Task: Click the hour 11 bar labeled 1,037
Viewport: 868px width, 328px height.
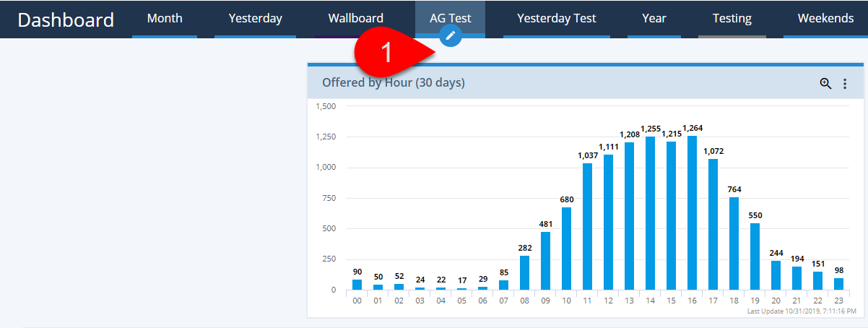Action: 588,226
